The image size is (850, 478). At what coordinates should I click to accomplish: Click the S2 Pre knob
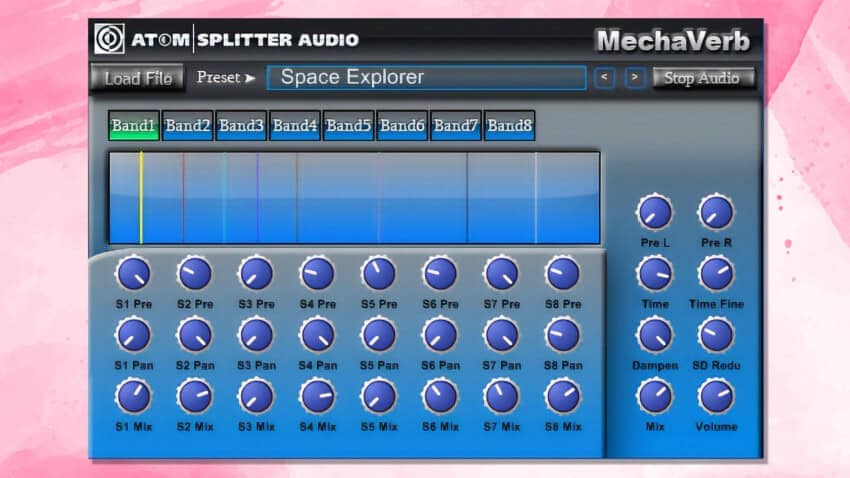195,274
